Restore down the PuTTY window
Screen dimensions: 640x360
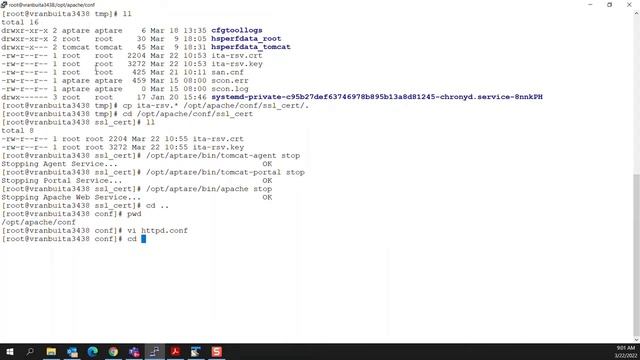(609, 4)
